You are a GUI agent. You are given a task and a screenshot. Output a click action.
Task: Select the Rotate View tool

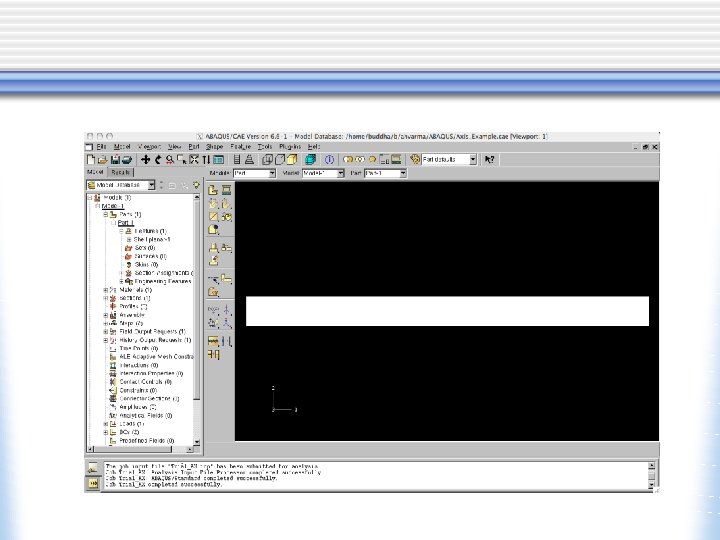(x=158, y=159)
